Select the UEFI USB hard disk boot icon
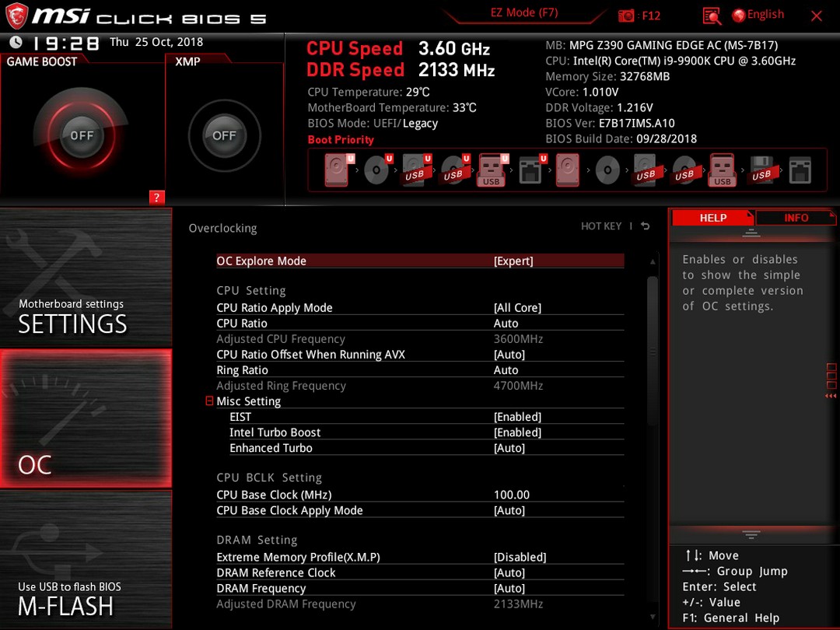840x630 pixels. tap(417, 170)
